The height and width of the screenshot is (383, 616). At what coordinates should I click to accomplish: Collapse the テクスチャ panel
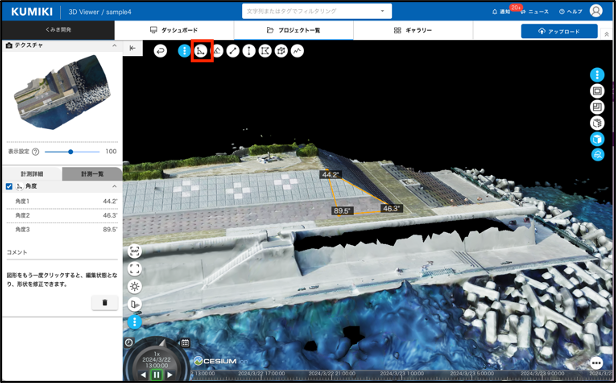pyautogui.click(x=114, y=46)
